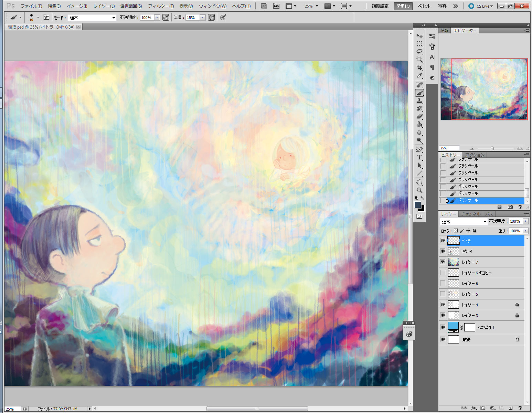Image resolution: width=532 pixels, height=413 pixels.
Task: Select the Brush tool in the toolbox
Action: tap(419, 93)
